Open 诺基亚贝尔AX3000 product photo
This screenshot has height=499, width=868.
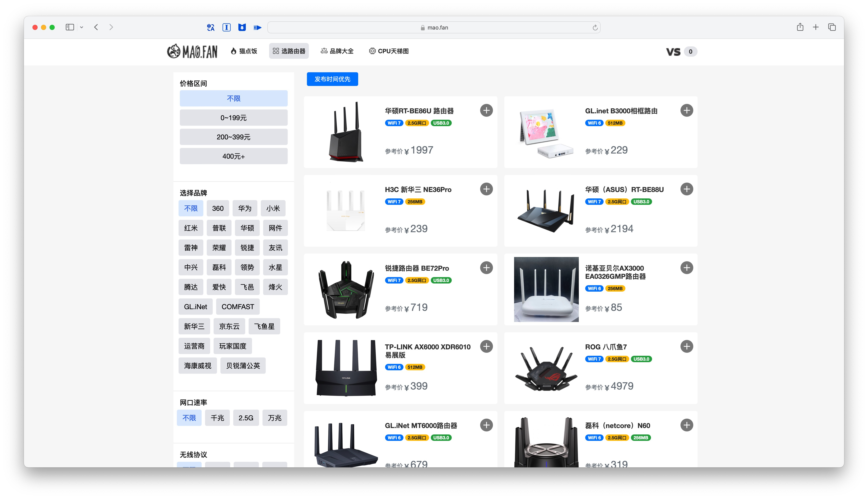tap(546, 290)
